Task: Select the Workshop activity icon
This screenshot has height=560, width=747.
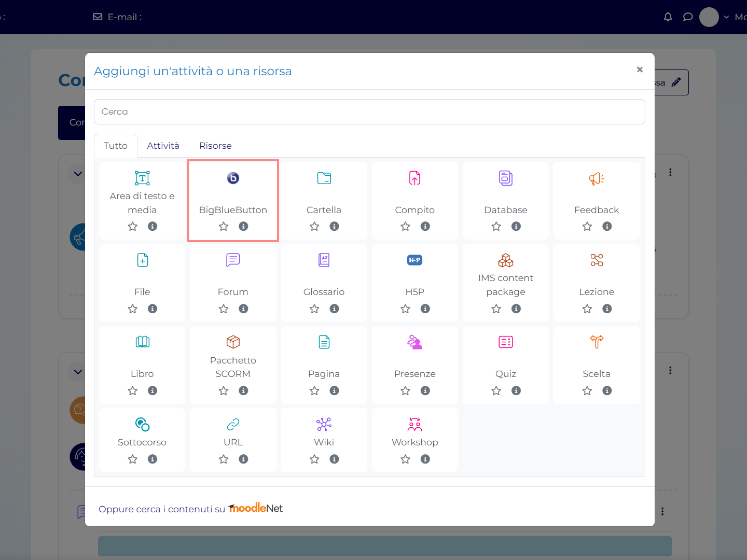Action: pyautogui.click(x=414, y=425)
